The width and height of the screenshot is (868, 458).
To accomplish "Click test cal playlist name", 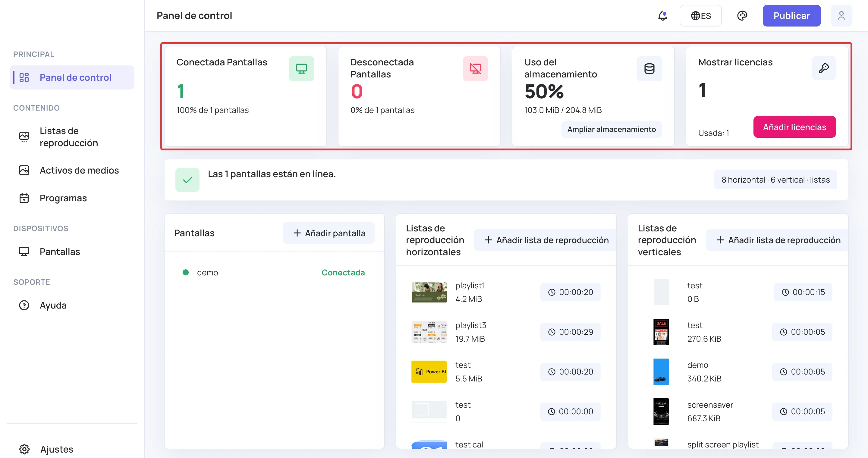I will click(469, 444).
